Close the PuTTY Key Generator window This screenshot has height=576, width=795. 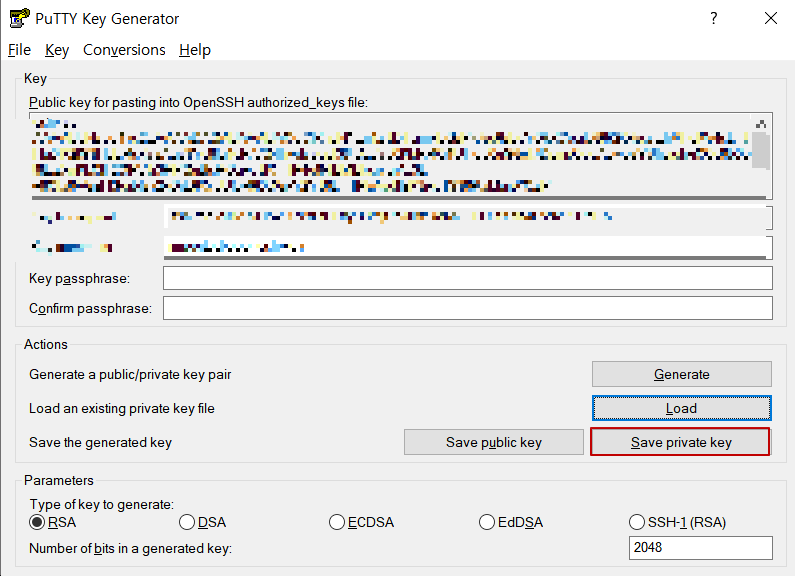771,18
